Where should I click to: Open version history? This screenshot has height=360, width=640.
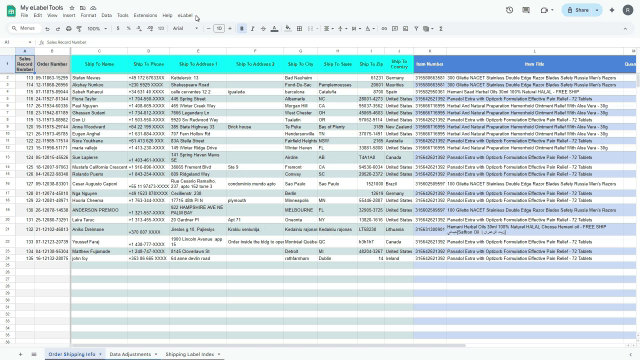pos(509,10)
